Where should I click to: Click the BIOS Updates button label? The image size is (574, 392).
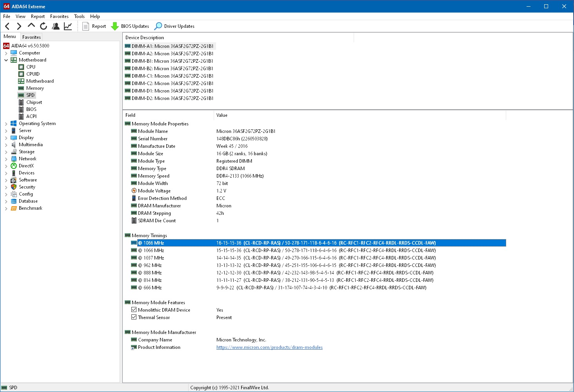coord(135,26)
